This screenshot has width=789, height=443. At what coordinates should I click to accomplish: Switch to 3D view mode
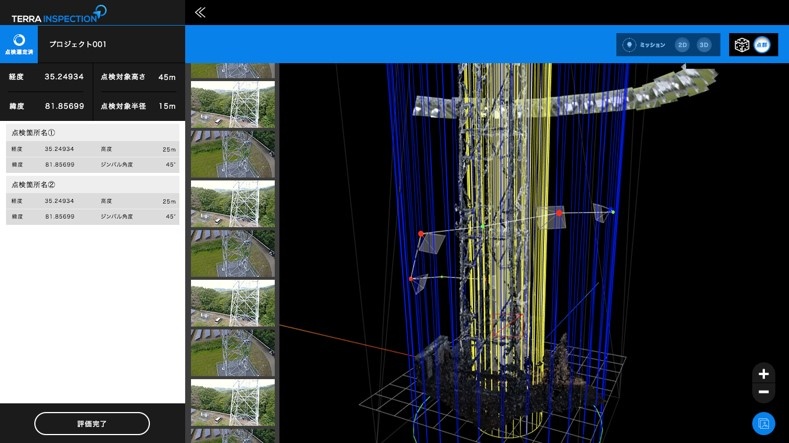pyautogui.click(x=704, y=45)
